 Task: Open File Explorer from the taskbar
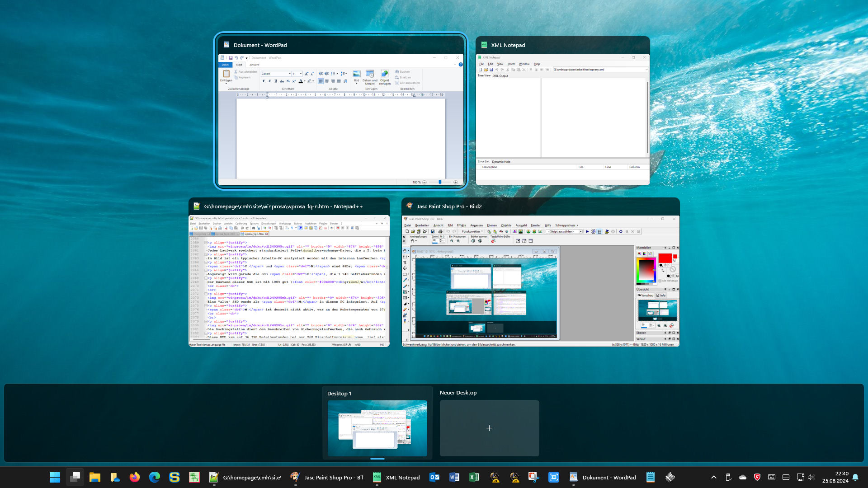(x=94, y=477)
